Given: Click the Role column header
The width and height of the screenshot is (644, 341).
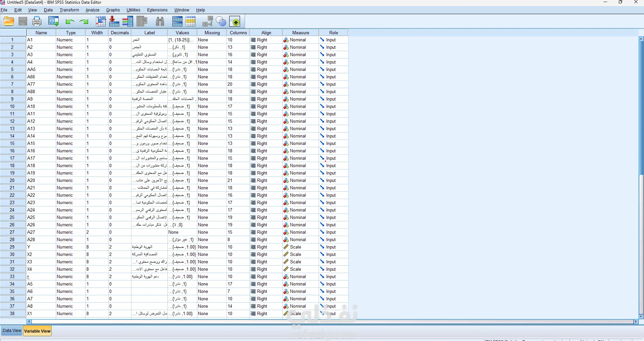Looking at the screenshot, I should pos(334,33).
